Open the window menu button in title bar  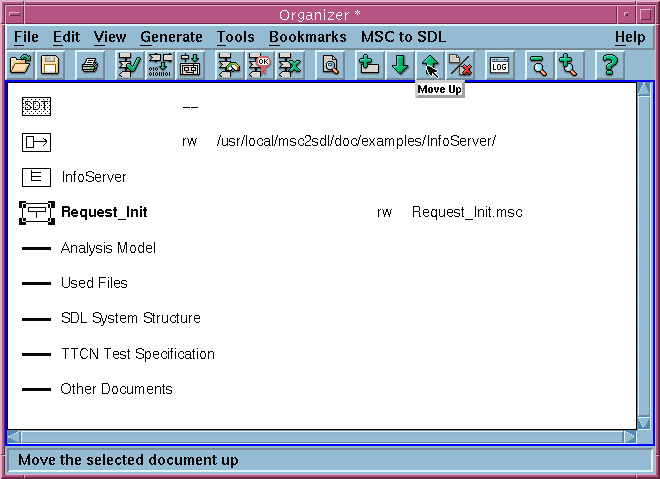click(x=15, y=15)
